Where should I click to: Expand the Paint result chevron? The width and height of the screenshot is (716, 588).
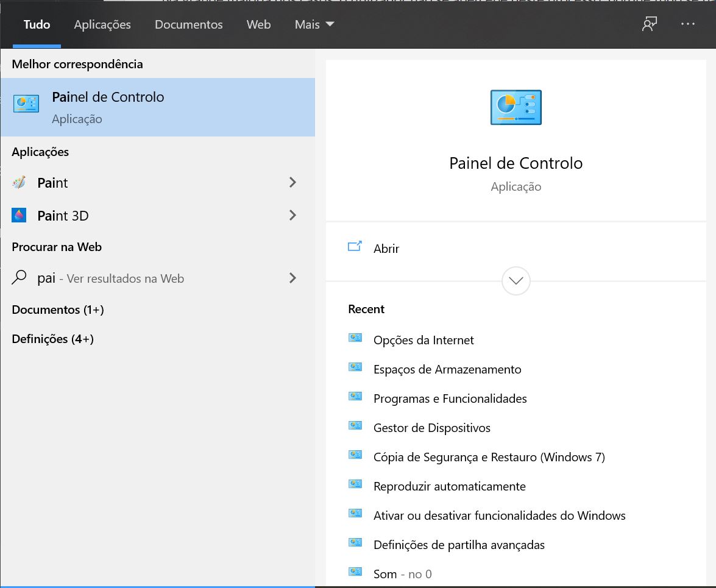pos(292,182)
